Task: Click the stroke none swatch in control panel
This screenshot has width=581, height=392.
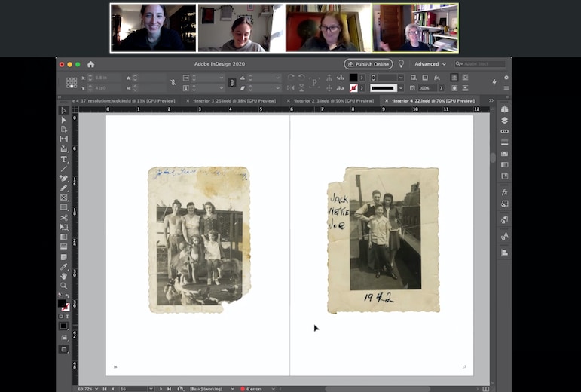Action: tap(353, 88)
